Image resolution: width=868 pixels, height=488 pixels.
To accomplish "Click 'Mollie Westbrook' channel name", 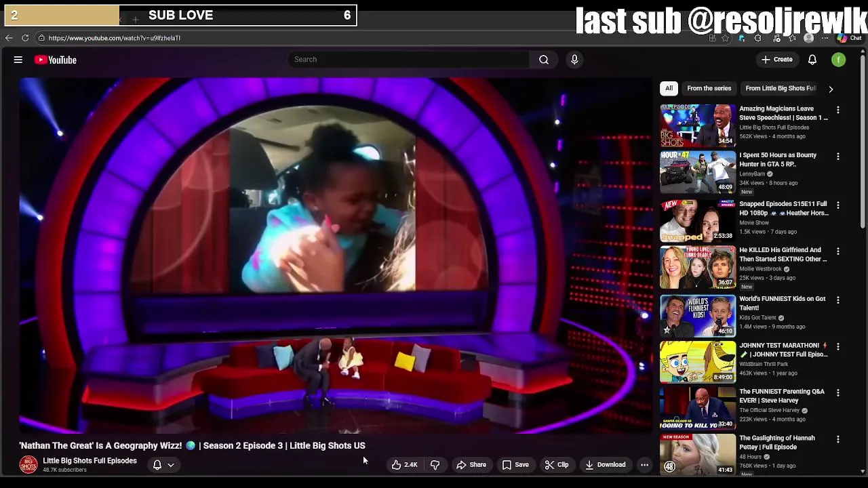I will [x=760, y=268].
